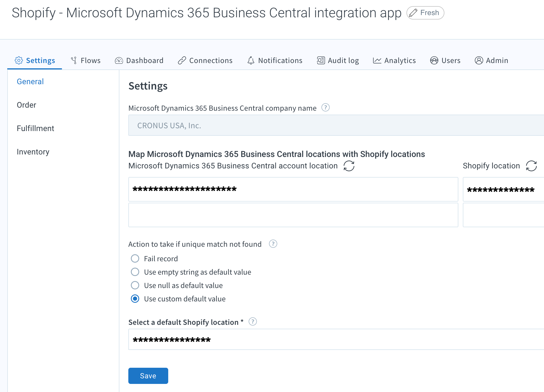Open the Admin tab

point(491,61)
